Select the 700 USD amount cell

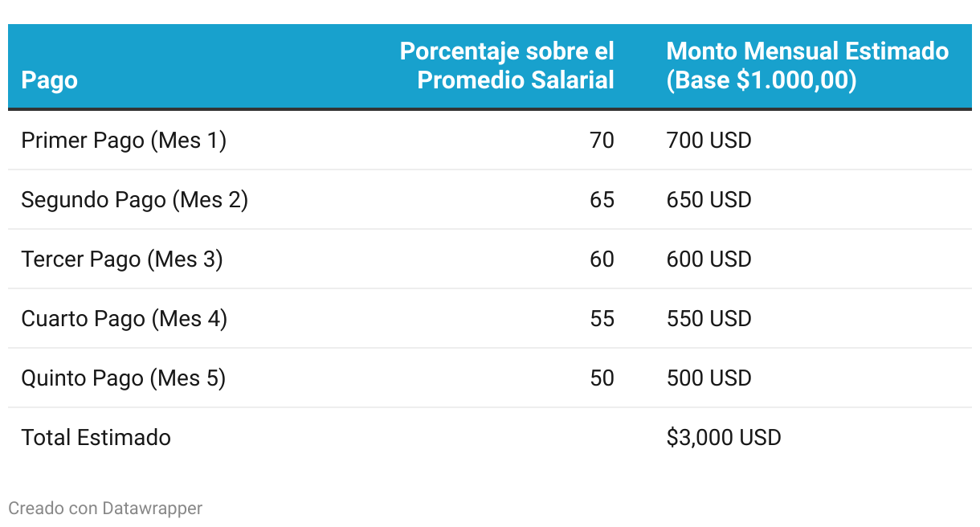click(709, 141)
